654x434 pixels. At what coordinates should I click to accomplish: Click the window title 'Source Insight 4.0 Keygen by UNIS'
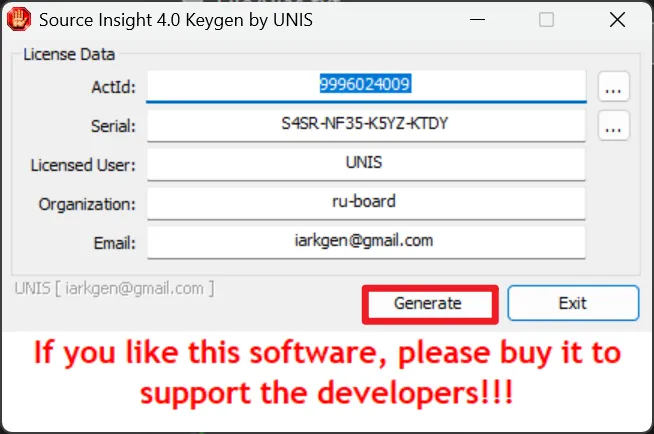[x=176, y=20]
